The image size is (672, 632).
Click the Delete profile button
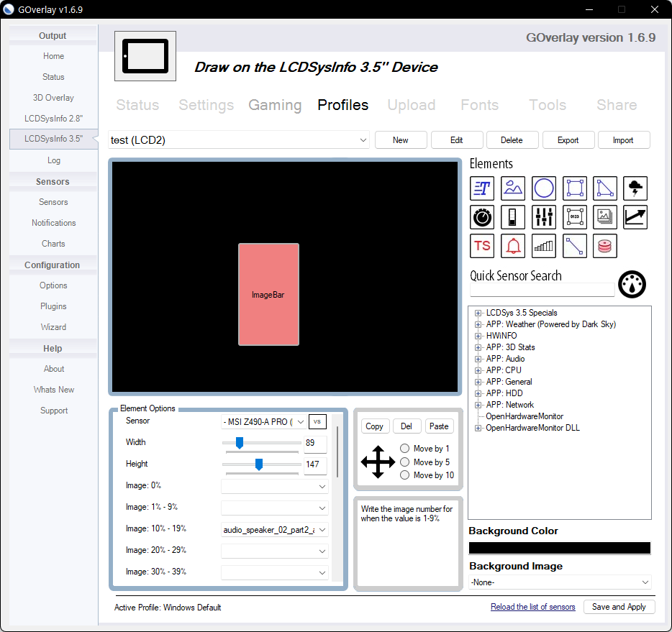tap(512, 140)
